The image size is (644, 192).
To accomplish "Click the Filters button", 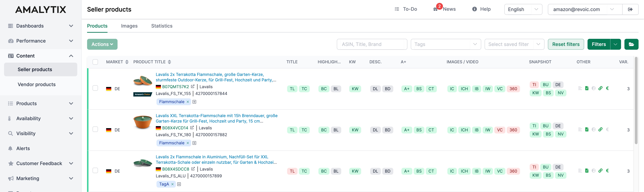I will pyautogui.click(x=599, y=44).
